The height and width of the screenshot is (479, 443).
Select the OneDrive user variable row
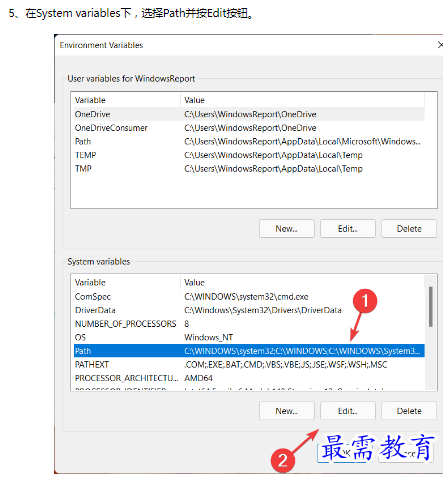249,114
